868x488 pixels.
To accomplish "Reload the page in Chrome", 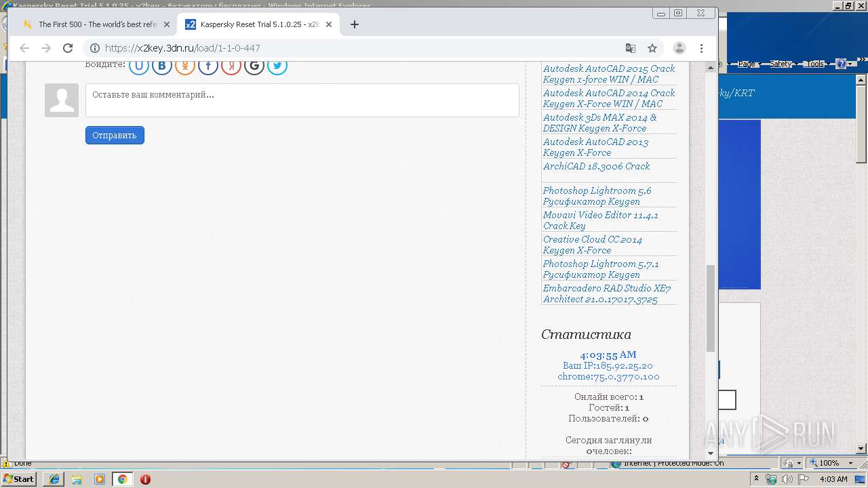I will point(68,48).
